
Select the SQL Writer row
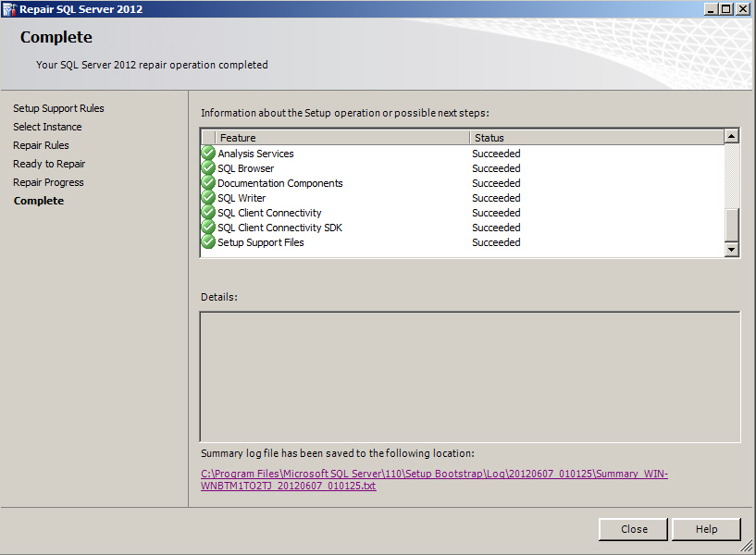click(463, 198)
